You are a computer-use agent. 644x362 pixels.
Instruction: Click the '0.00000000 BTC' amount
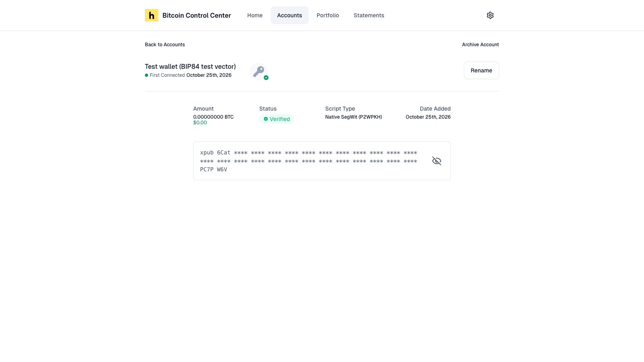click(213, 117)
